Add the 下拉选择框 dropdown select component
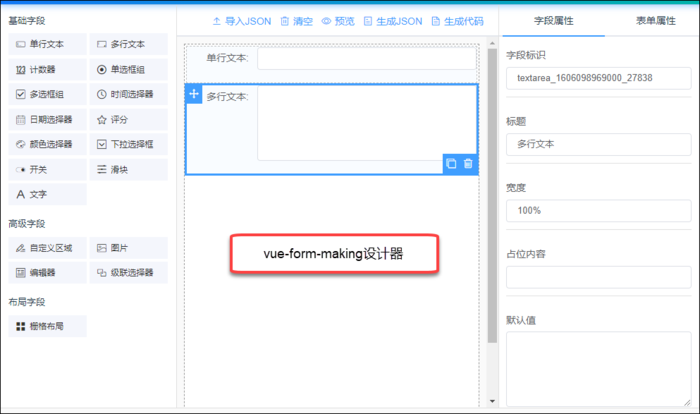 (129, 144)
